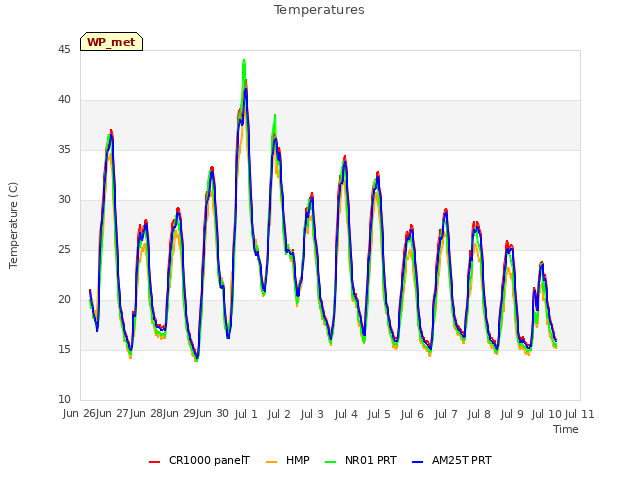Click the Time x-axis title

(x=566, y=429)
